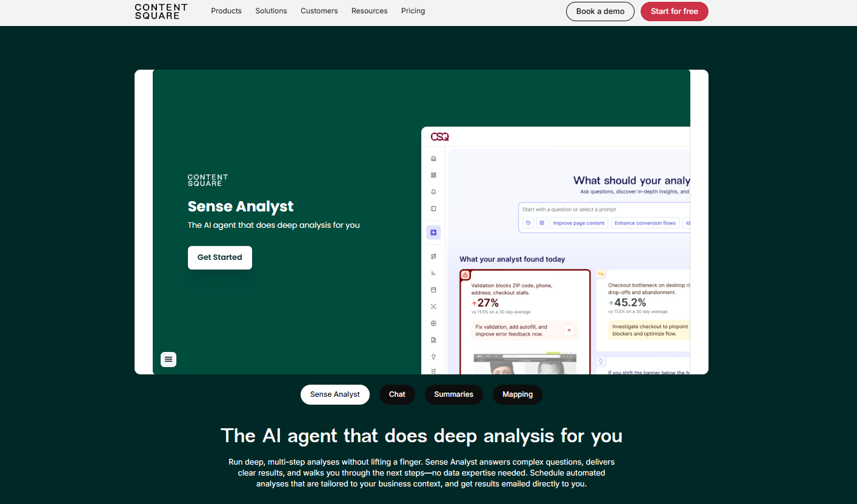Open the Products menu
This screenshot has height=504, width=857.
226,11
